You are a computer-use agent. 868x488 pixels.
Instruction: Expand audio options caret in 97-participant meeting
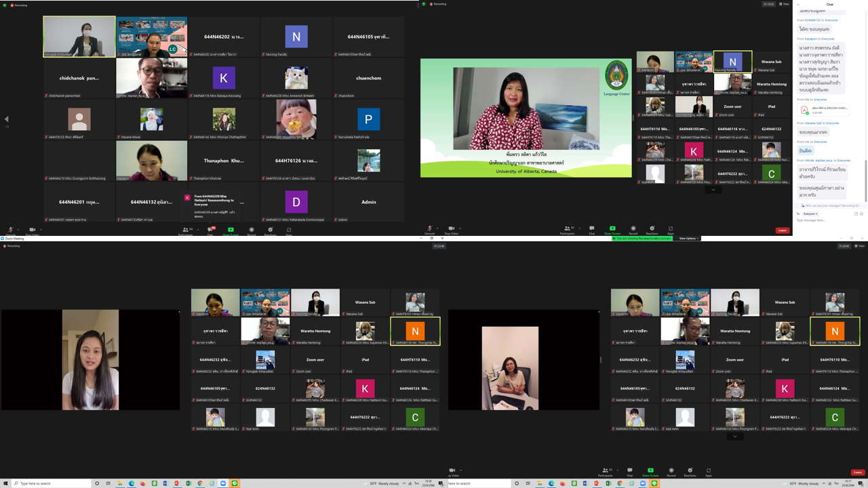438,228
